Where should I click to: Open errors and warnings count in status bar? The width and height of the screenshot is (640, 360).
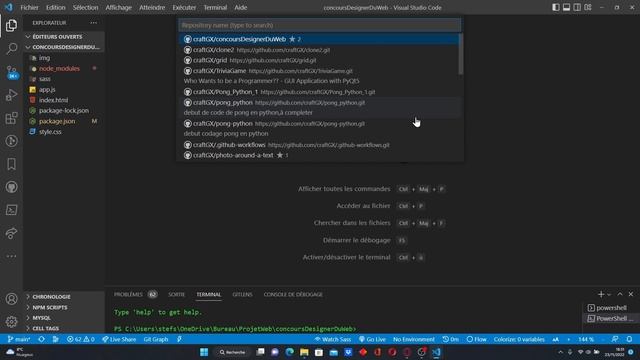[x=80, y=339]
